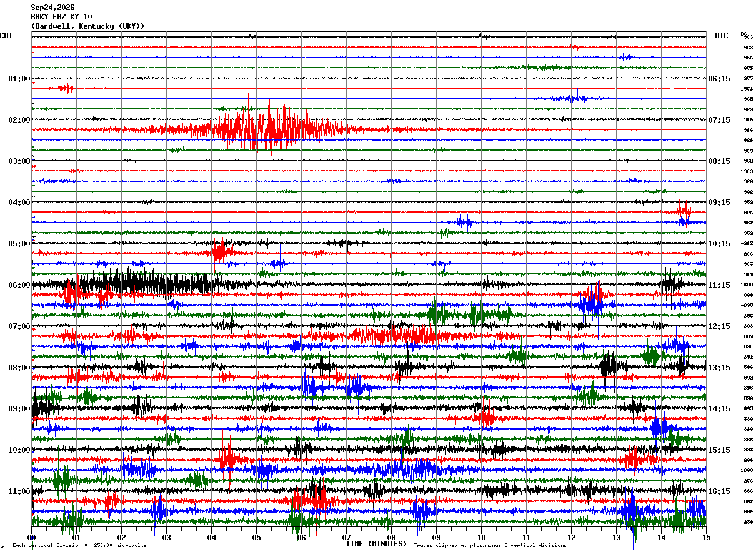
Task: Select minute 15 tick on time axis
Action: click(706, 537)
